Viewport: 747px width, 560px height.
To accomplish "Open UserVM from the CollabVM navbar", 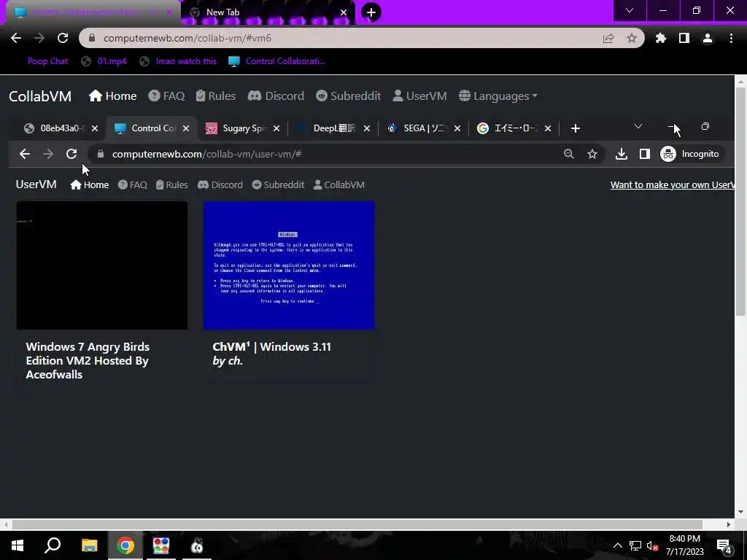I will (419, 96).
